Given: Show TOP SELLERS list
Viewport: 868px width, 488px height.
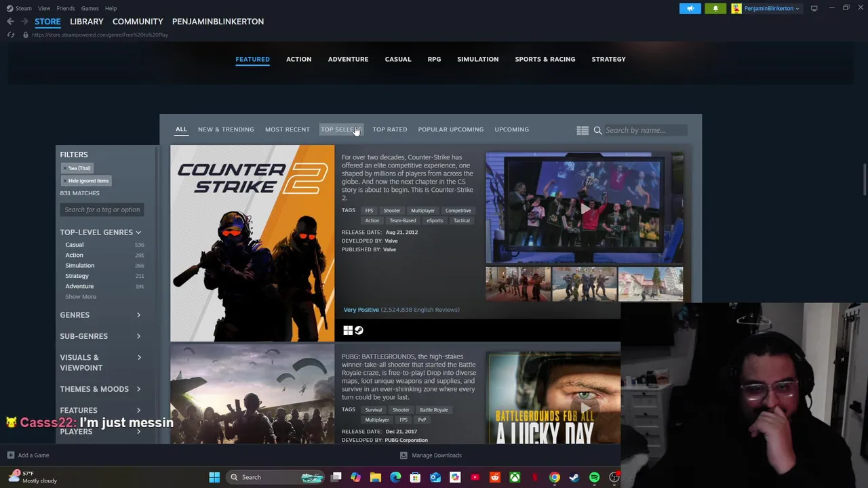Looking at the screenshot, I should coord(341,129).
